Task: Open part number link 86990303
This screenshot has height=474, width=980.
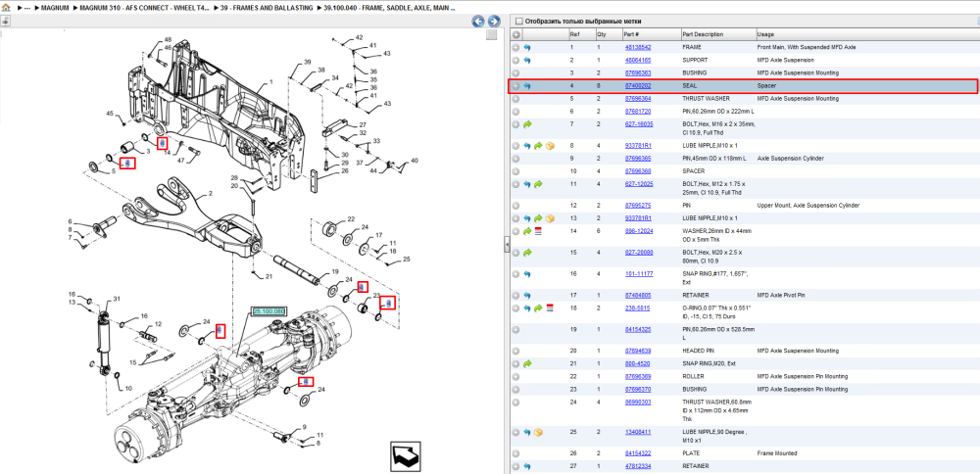Action: click(x=638, y=403)
